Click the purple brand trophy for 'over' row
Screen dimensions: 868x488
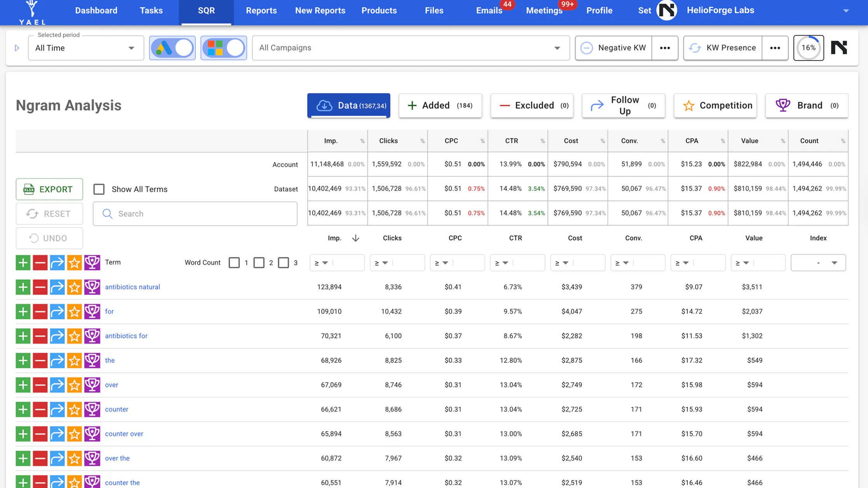pyautogui.click(x=92, y=385)
